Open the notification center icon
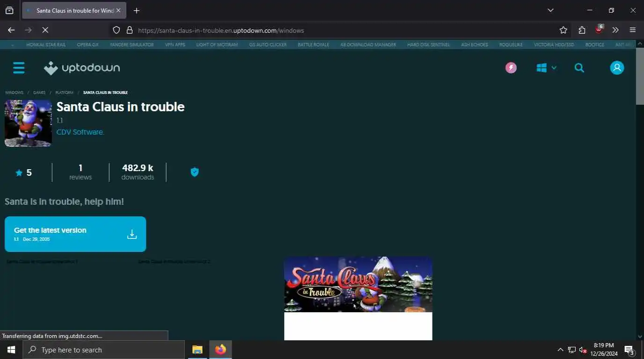The image size is (644, 359). [x=629, y=350]
